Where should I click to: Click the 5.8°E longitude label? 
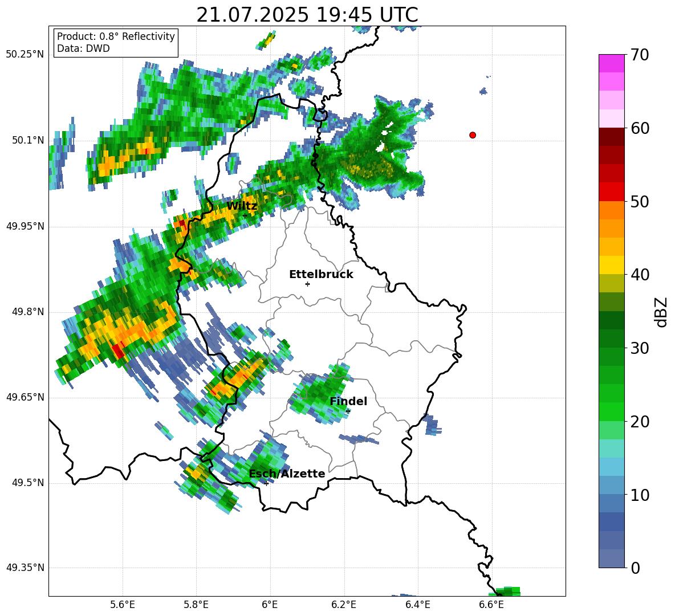click(196, 605)
